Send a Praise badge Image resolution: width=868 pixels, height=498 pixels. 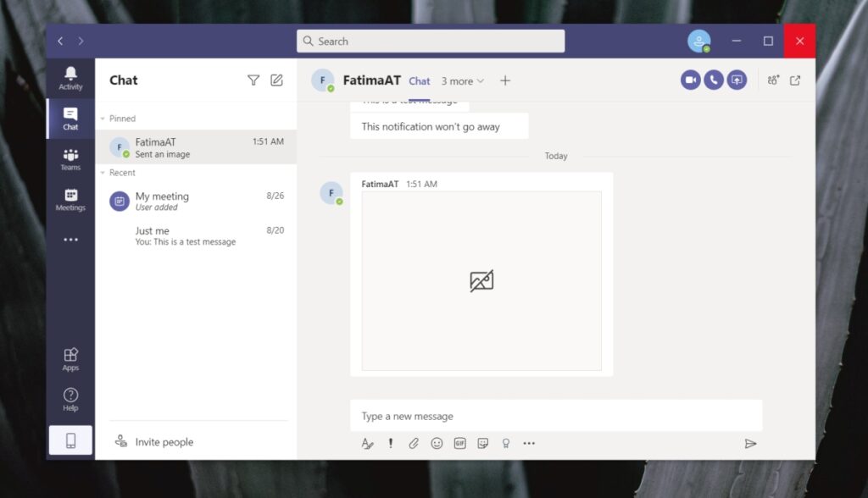pos(506,443)
